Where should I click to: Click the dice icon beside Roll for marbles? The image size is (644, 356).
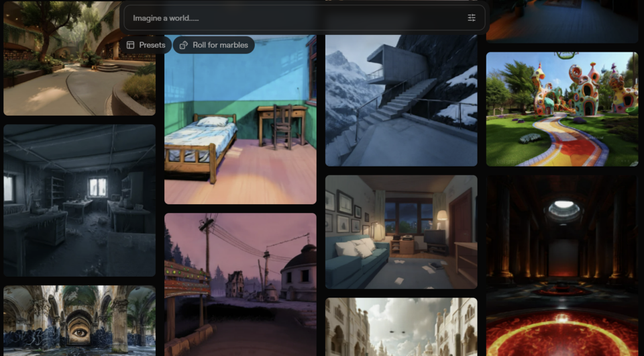[x=184, y=45]
